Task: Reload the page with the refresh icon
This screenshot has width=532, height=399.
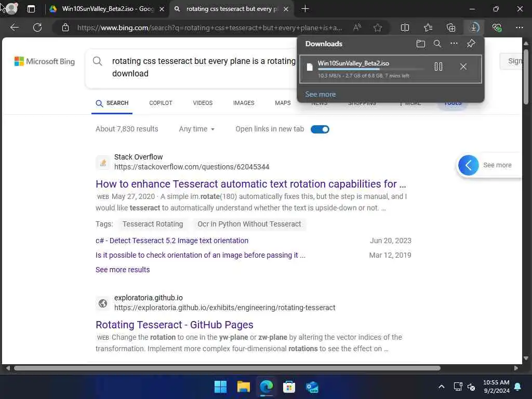Action: [37, 28]
